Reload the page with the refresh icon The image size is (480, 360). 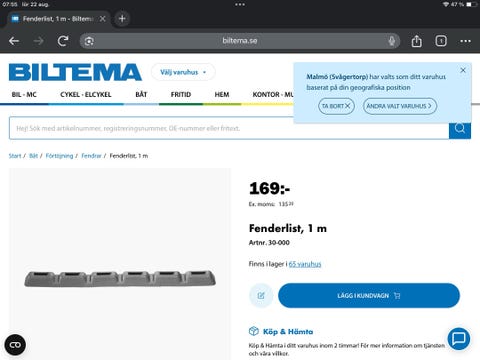coord(63,41)
